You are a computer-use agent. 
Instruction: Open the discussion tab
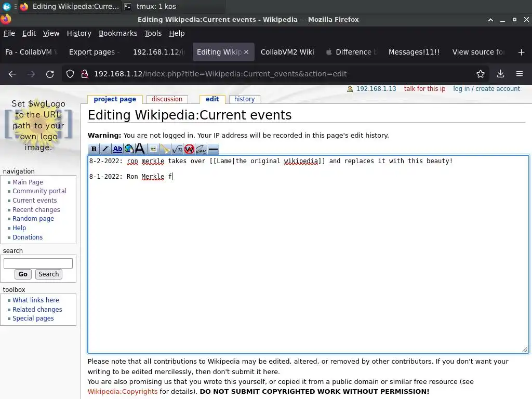pos(167,99)
